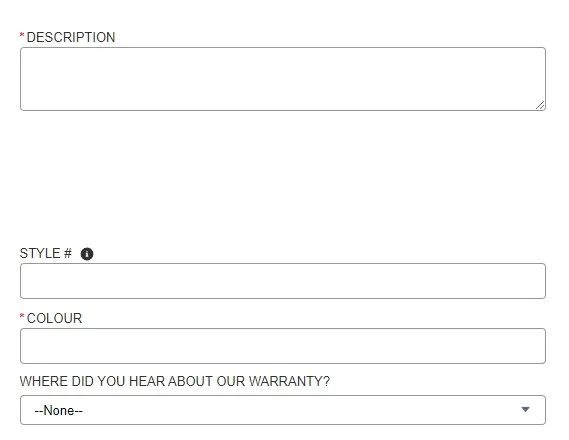The height and width of the screenshot is (440, 569).
Task: Click the Style # info icon
Action: 87,254
